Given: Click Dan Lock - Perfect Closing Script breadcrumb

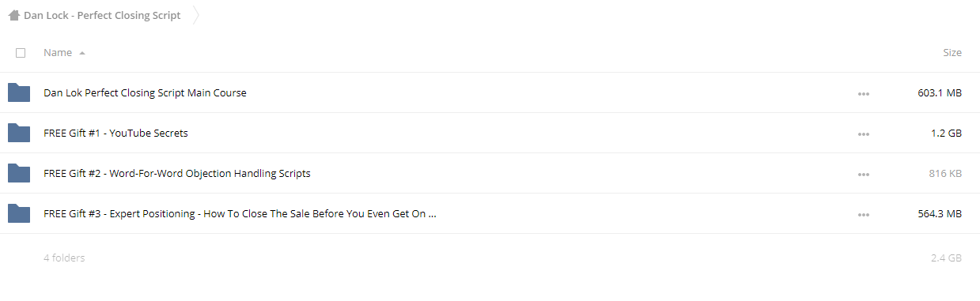Looking at the screenshot, I should (x=102, y=15).
